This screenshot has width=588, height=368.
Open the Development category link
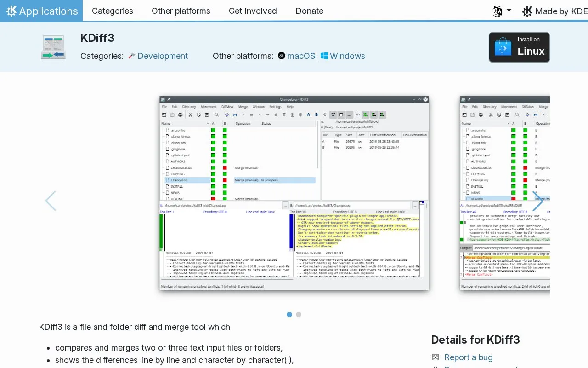tap(163, 56)
